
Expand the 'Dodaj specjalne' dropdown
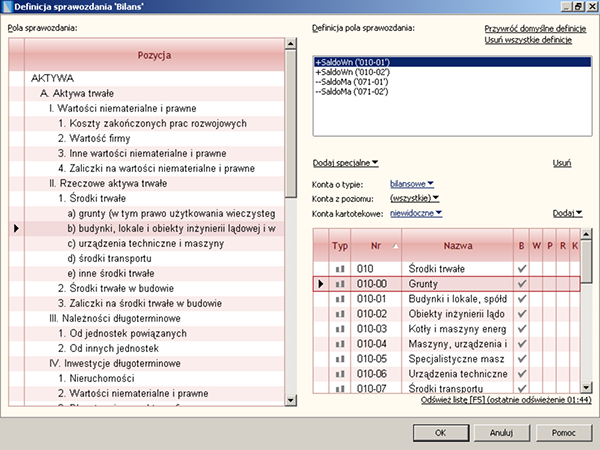click(345, 163)
